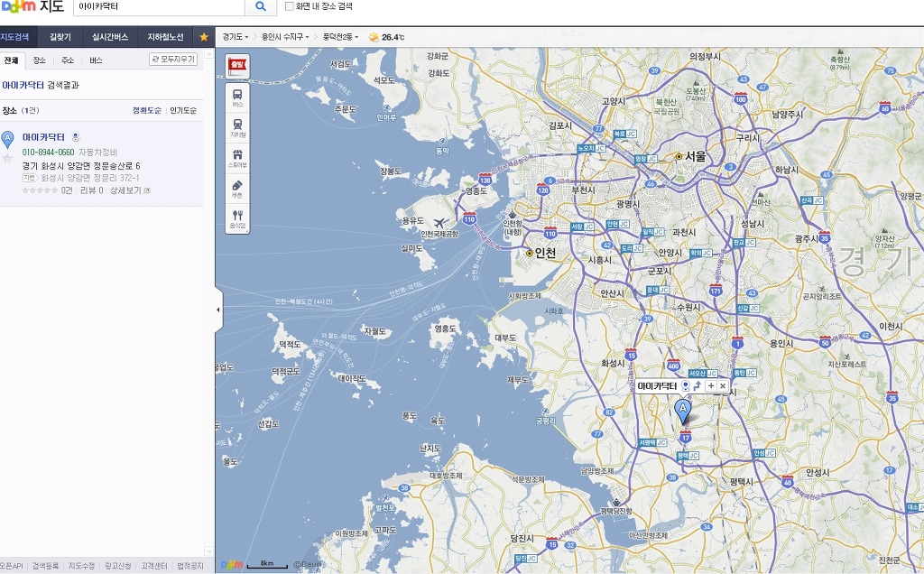Show the 버스 bus layer on the map
This screenshot has width=924, height=574.
237,97
